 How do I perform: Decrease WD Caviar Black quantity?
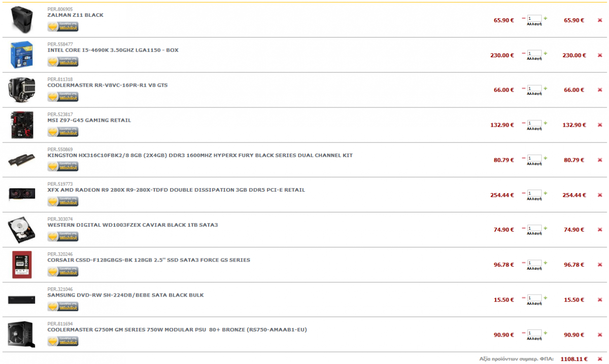click(524, 228)
